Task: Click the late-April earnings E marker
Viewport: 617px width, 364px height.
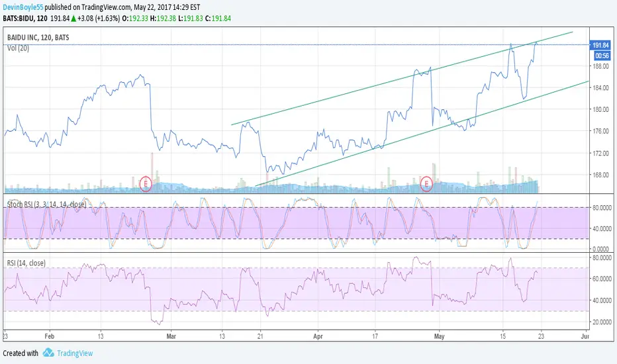Action: pos(426,183)
